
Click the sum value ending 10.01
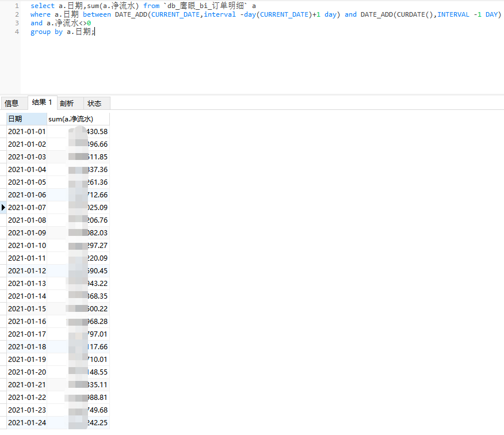point(78,360)
